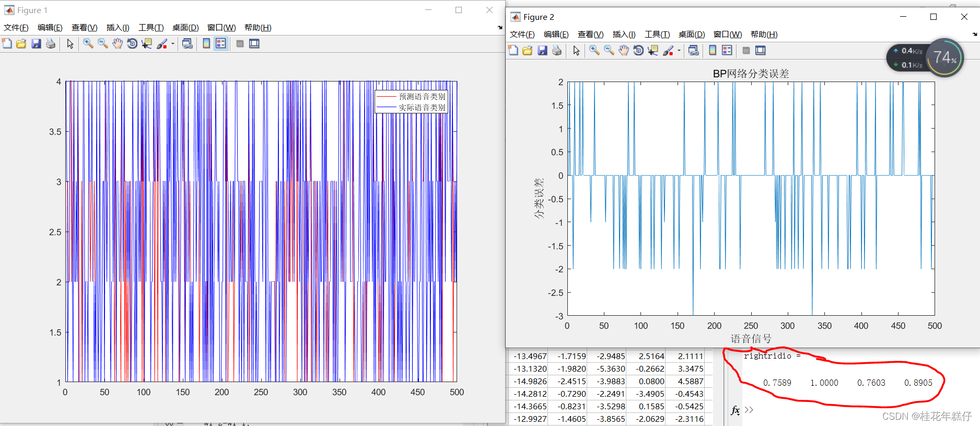Open 帮助(H) menu in Figure 1
This screenshot has height=426, width=980.
258,28
